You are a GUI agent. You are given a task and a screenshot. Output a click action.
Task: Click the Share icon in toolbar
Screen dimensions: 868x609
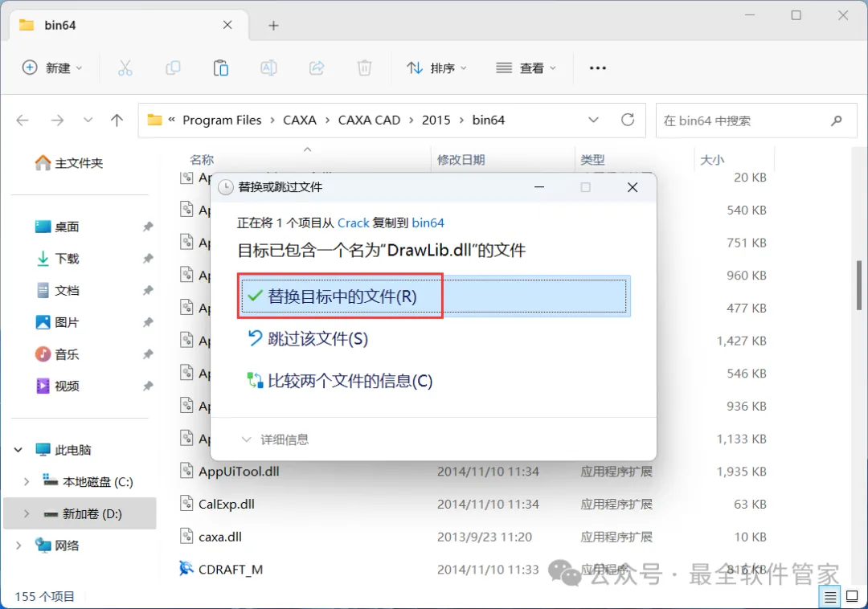pyautogui.click(x=317, y=68)
